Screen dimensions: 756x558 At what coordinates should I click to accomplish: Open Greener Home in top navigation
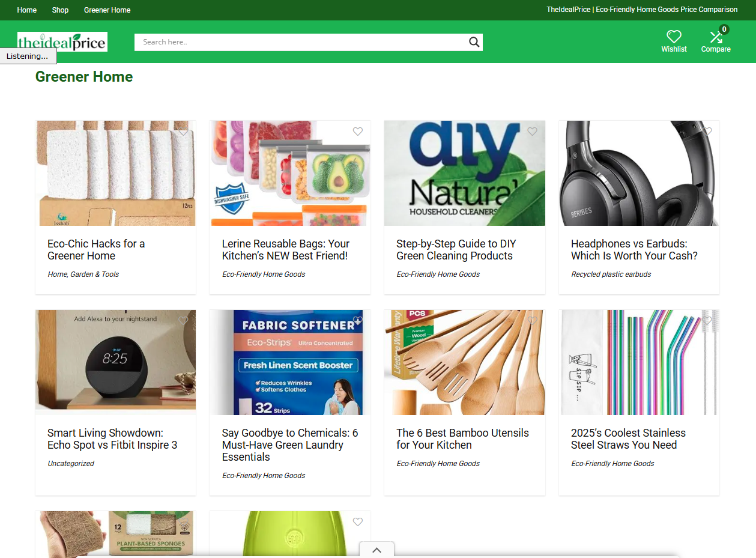click(107, 10)
